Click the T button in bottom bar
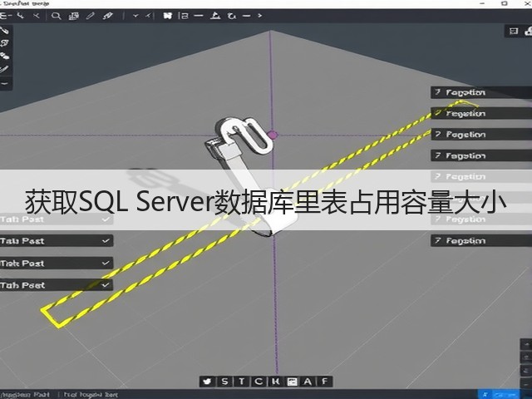 click(242, 382)
